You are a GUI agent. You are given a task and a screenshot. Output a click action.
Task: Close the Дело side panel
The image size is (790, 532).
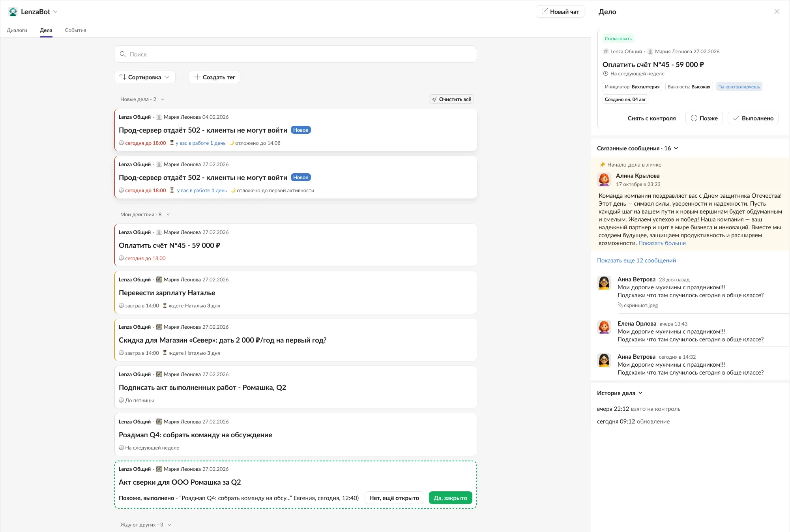(777, 11)
